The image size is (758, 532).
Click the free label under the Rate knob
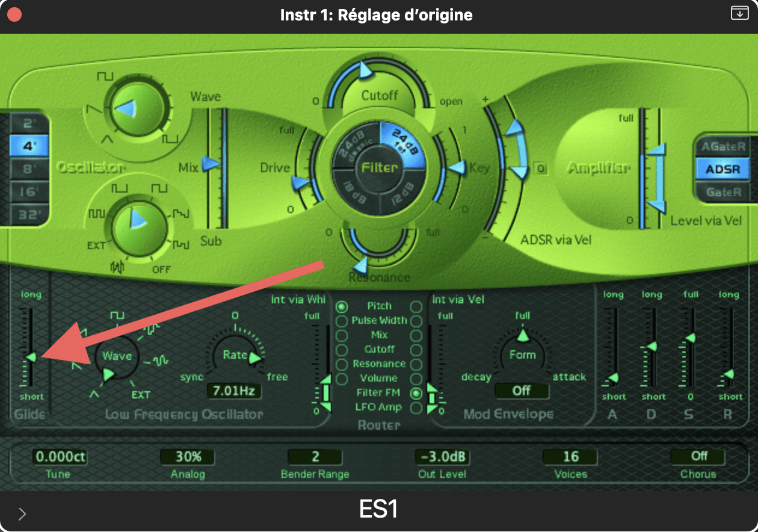[x=277, y=377]
